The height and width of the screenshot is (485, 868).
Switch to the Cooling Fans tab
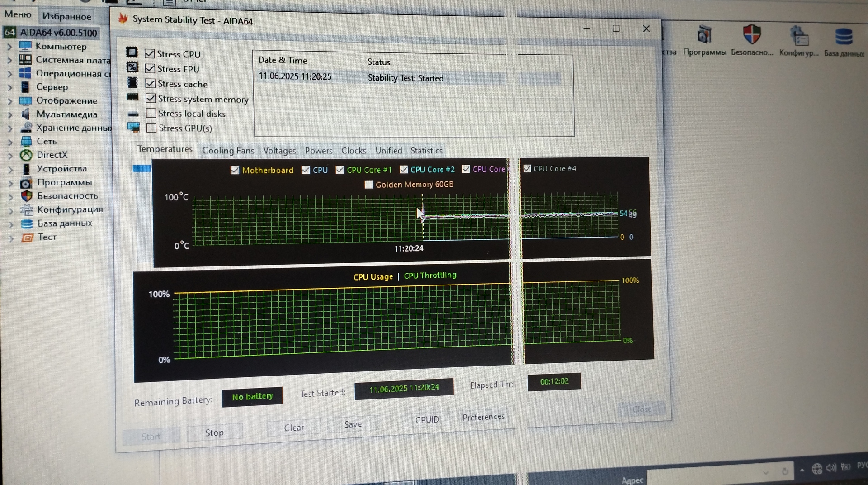pos(228,151)
